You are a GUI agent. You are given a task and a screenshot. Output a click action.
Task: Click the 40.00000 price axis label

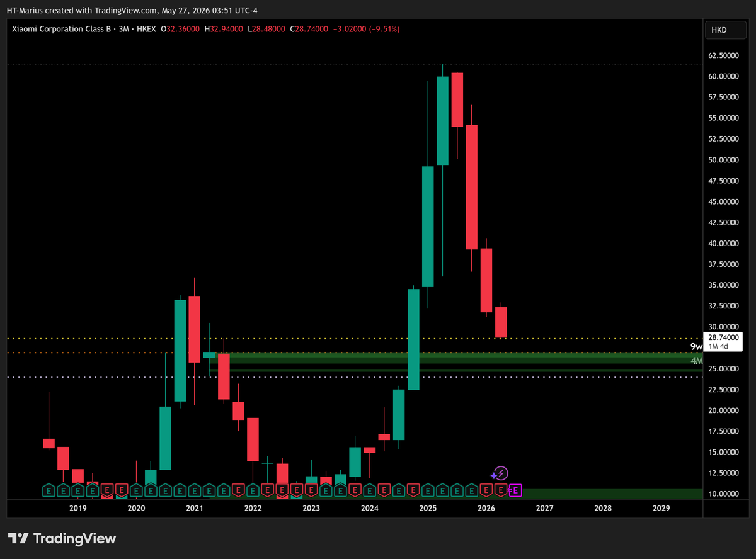(723, 244)
